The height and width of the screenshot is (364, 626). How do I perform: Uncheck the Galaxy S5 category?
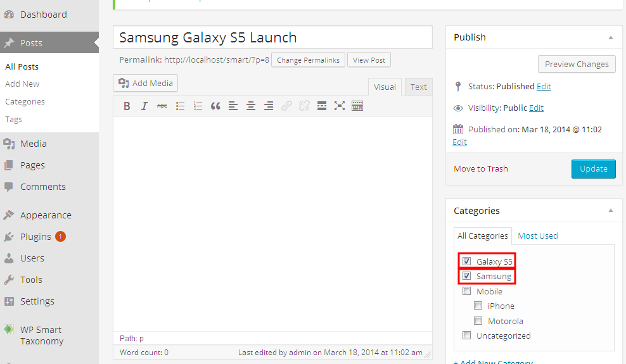[x=466, y=261]
